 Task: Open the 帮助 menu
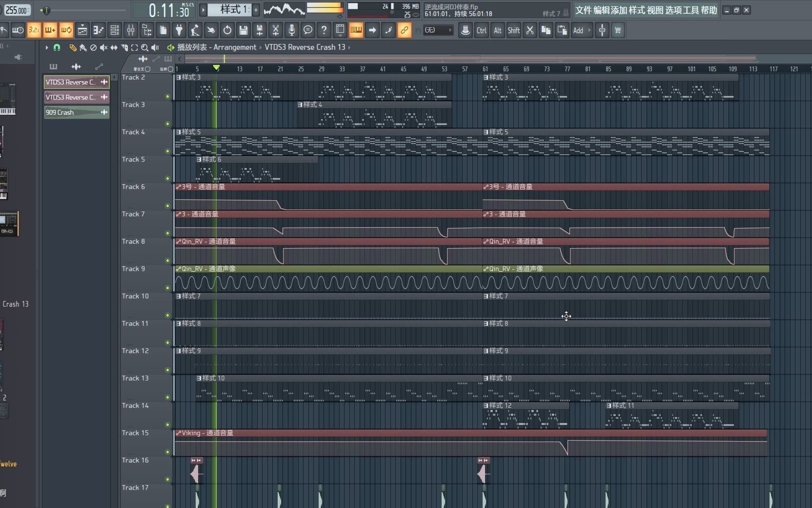709,10
